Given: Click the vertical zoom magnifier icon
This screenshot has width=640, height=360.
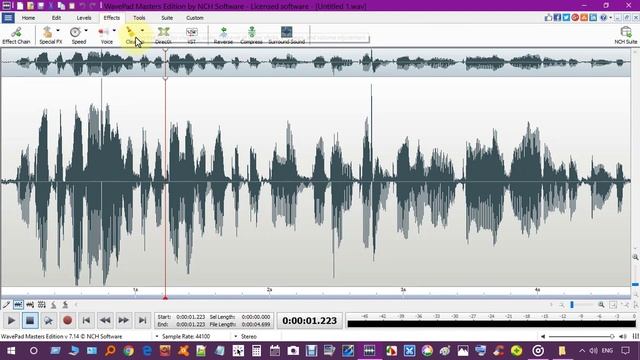Looking at the screenshot, I should [x=636, y=257].
